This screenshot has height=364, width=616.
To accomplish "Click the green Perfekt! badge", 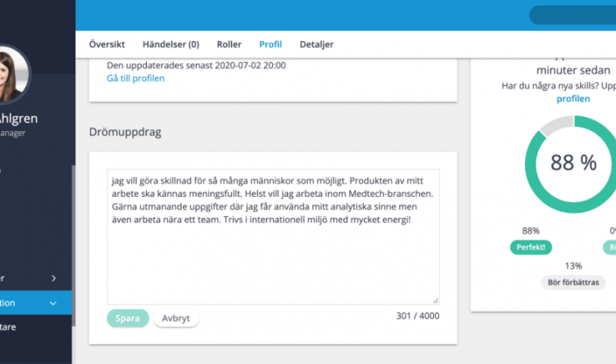I will click(x=530, y=248).
